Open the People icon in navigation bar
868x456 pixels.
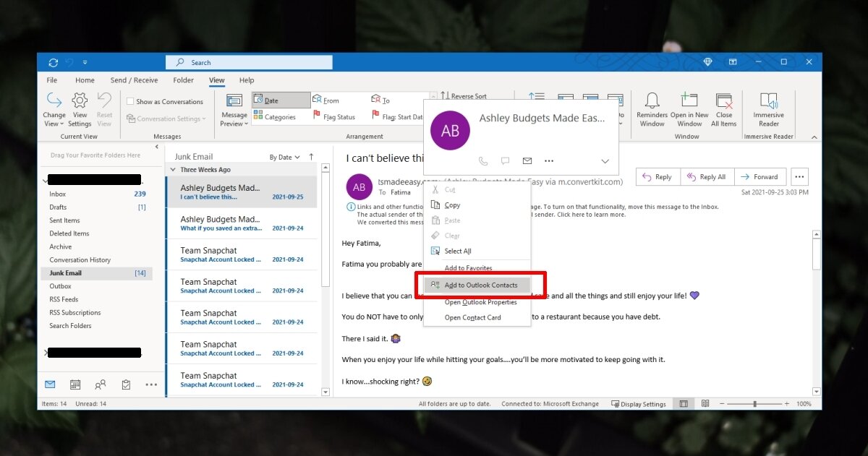point(101,384)
